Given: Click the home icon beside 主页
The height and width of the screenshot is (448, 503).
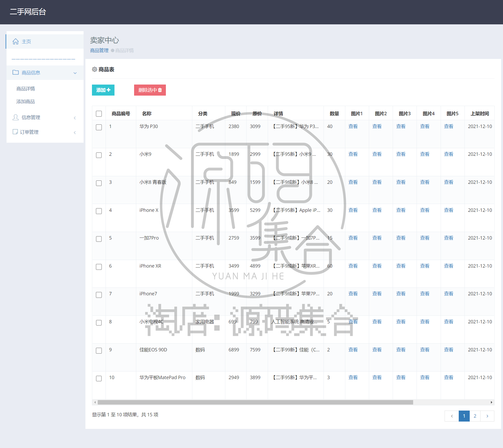Looking at the screenshot, I should click(x=16, y=41).
